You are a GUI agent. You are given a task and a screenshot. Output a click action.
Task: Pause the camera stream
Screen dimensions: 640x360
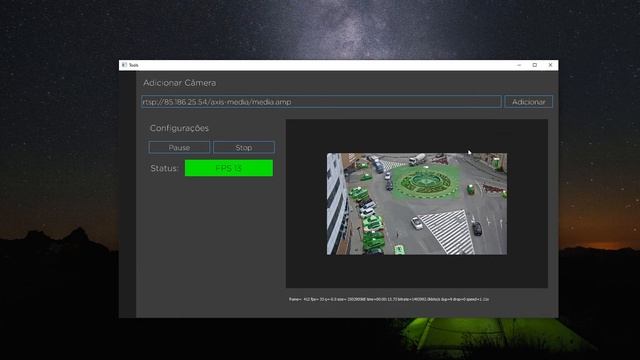179,147
